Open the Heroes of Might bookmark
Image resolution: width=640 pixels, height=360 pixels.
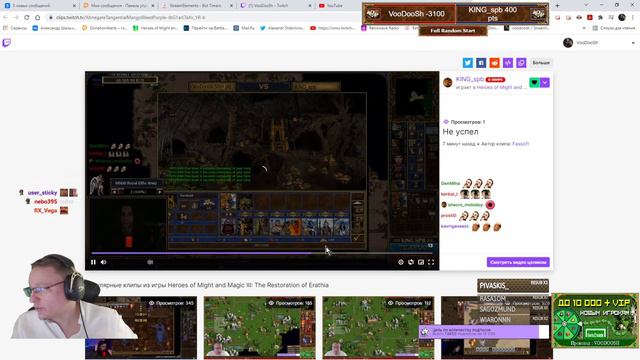(x=155, y=28)
